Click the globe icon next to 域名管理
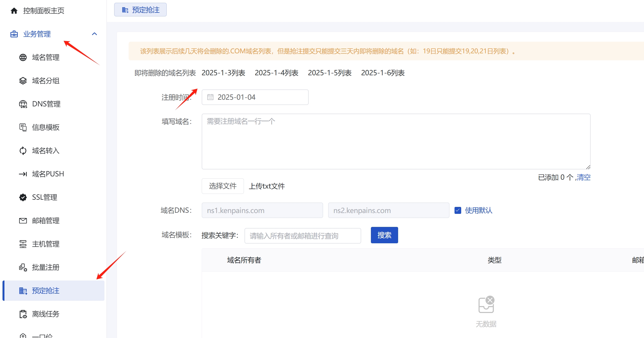Image resolution: width=644 pixels, height=338 pixels. (x=23, y=57)
